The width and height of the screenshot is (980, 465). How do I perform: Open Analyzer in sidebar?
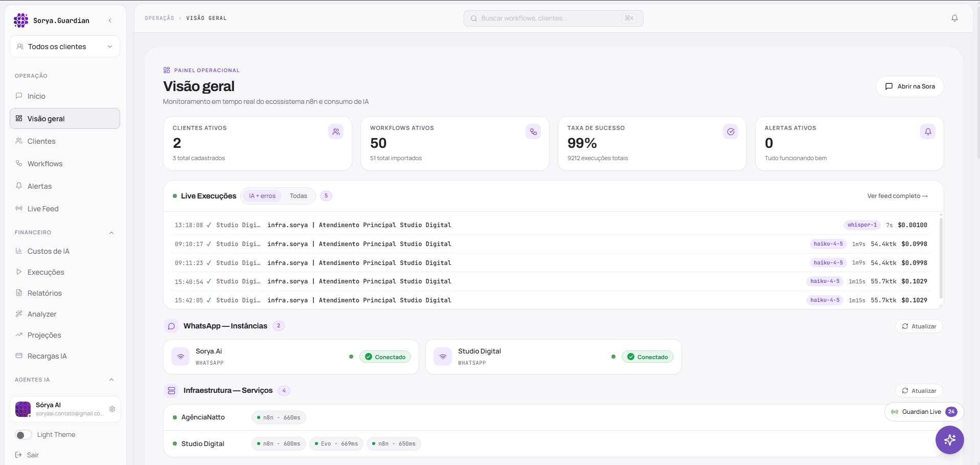point(65,314)
